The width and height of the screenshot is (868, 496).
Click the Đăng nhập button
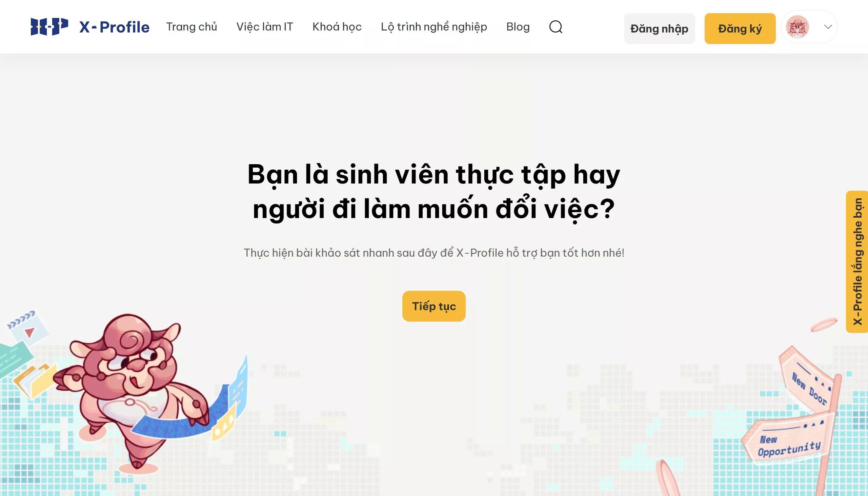point(659,29)
